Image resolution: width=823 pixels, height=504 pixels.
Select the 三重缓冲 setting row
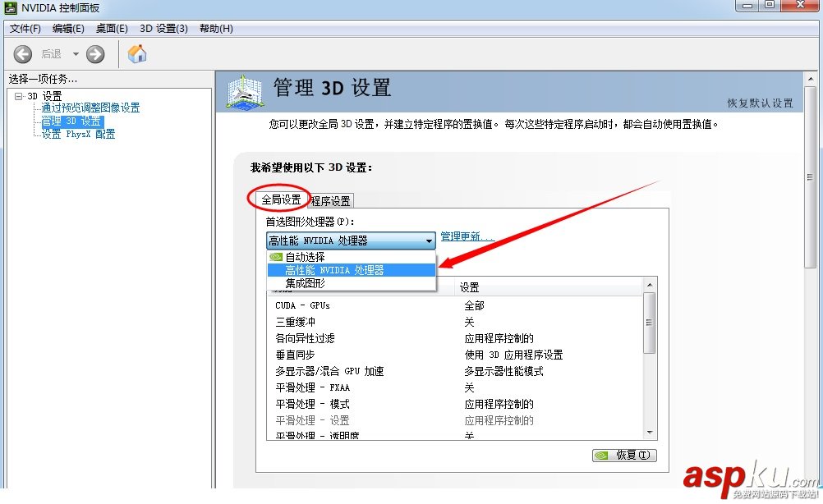(454, 322)
